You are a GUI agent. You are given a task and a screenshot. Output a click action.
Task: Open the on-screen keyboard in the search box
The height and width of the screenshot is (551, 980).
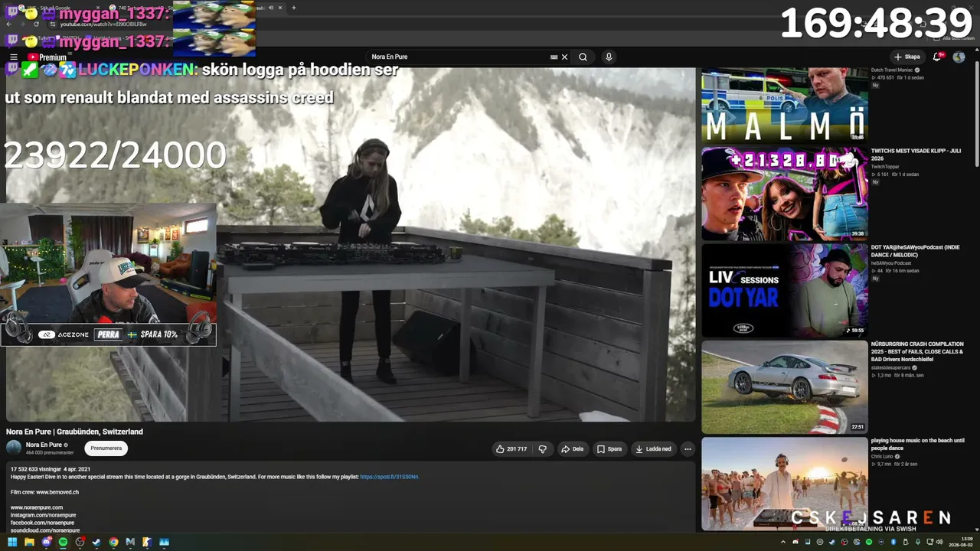click(x=554, y=57)
